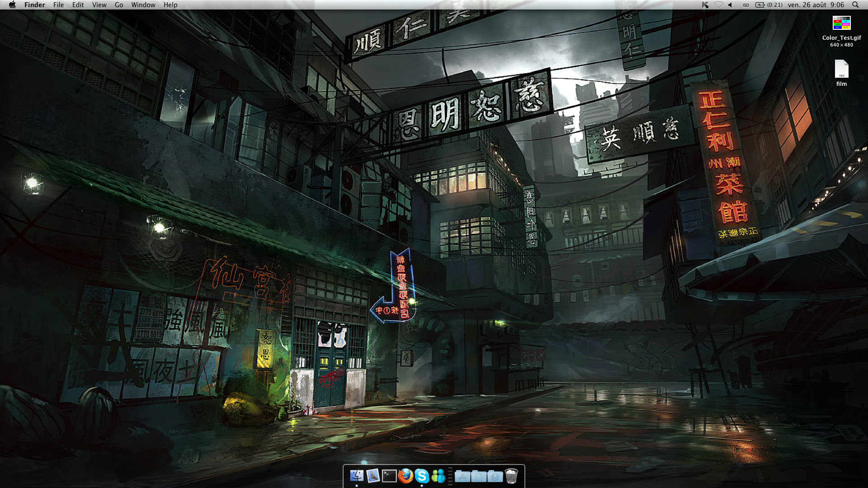
Task: Open the Apple menu
Action: [x=12, y=5]
